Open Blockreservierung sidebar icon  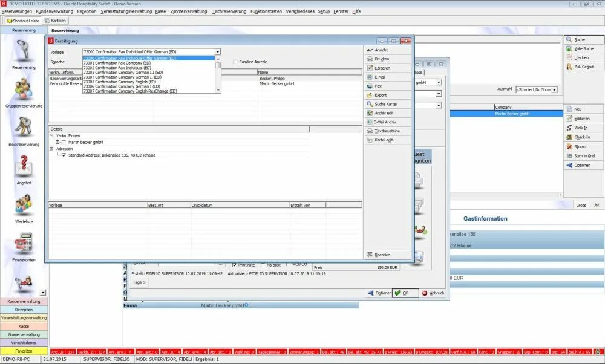(24, 127)
